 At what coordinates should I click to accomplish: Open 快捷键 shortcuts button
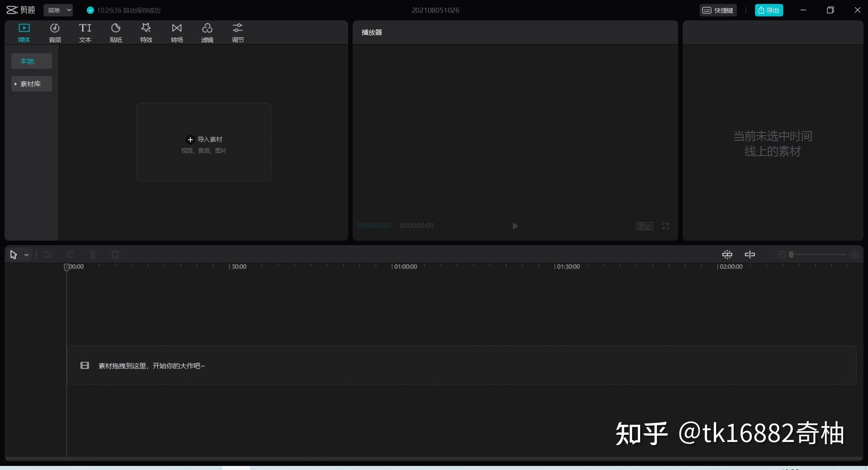pyautogui.click(x=718, y=10)
